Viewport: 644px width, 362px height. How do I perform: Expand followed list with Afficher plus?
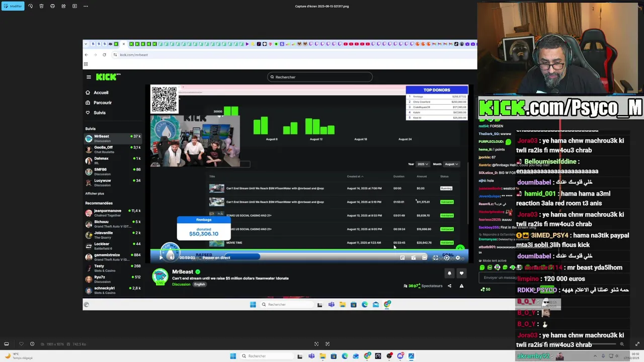coord(95,194)
